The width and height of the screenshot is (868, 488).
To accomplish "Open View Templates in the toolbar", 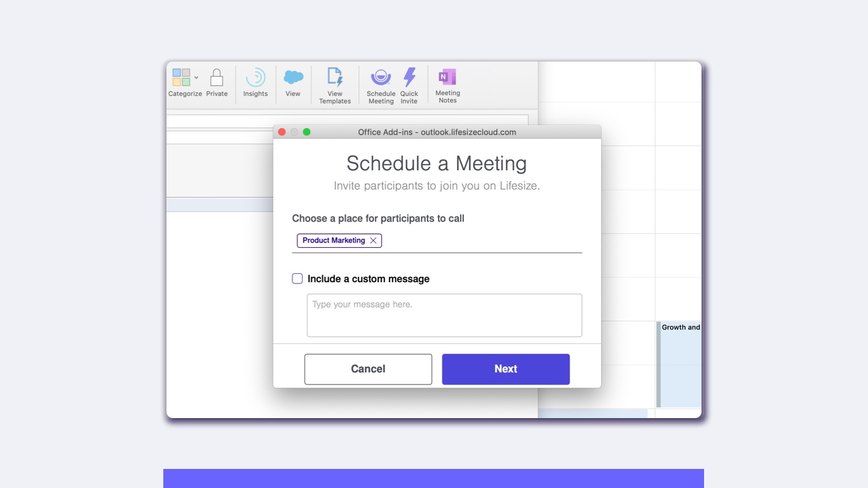I will (x=335, y=86).
